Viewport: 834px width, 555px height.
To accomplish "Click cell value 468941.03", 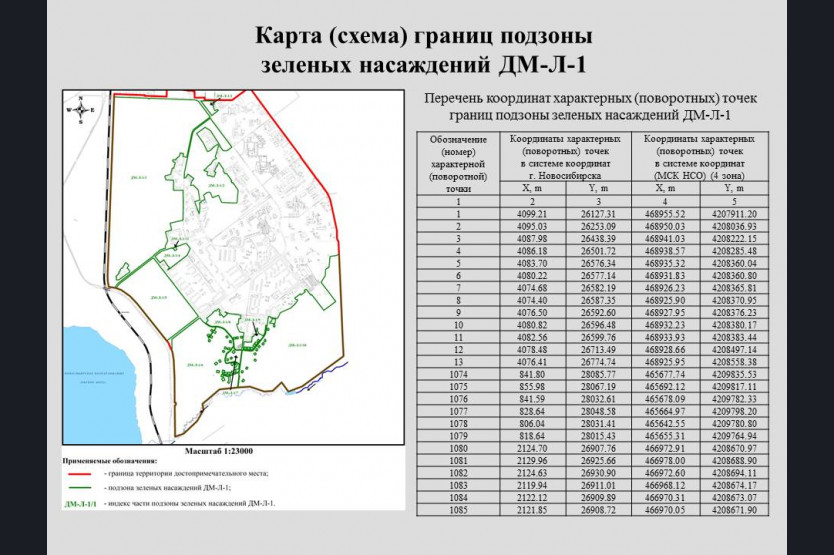I will point(665,238).
